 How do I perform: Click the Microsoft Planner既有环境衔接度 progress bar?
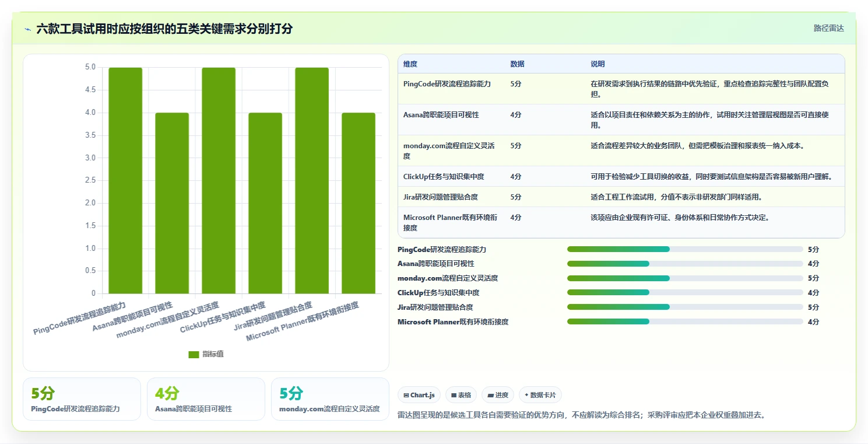(x=685, y=322)
